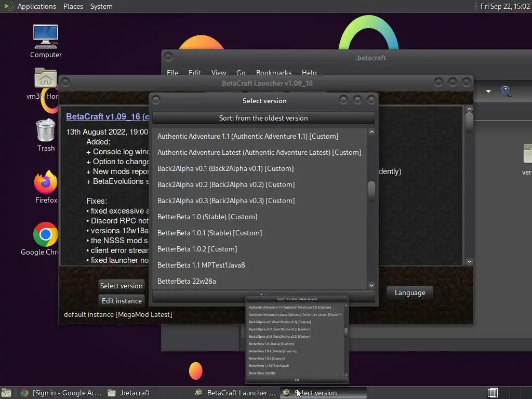Click the version list scrollbar thumb
532x399 pixels.
tap(371, 191)
